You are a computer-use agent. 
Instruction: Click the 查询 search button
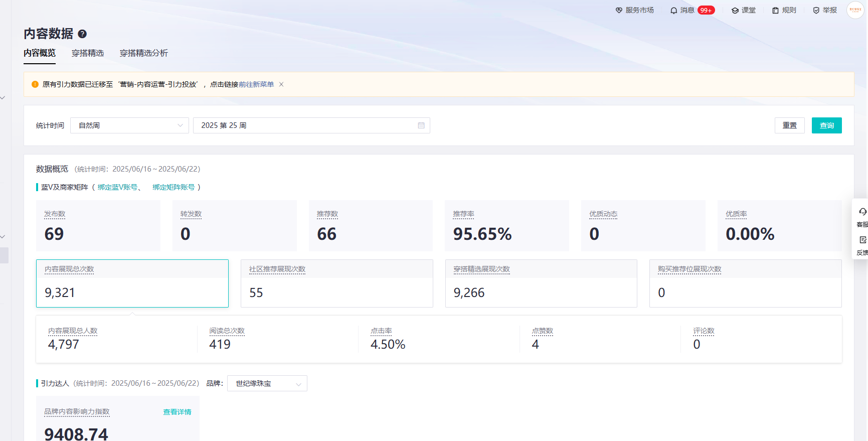826,125
